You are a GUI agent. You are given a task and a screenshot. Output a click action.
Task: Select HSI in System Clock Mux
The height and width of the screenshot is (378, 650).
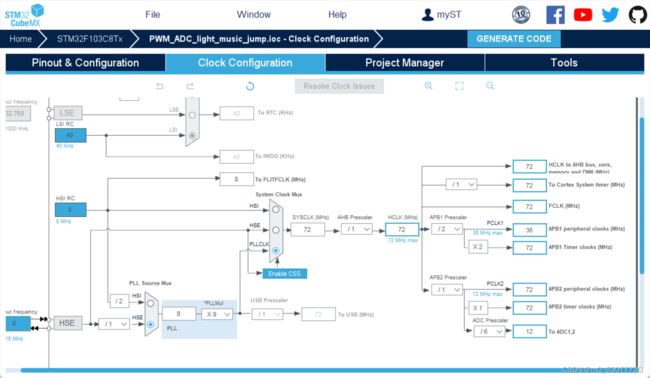[x=276, y=210]
